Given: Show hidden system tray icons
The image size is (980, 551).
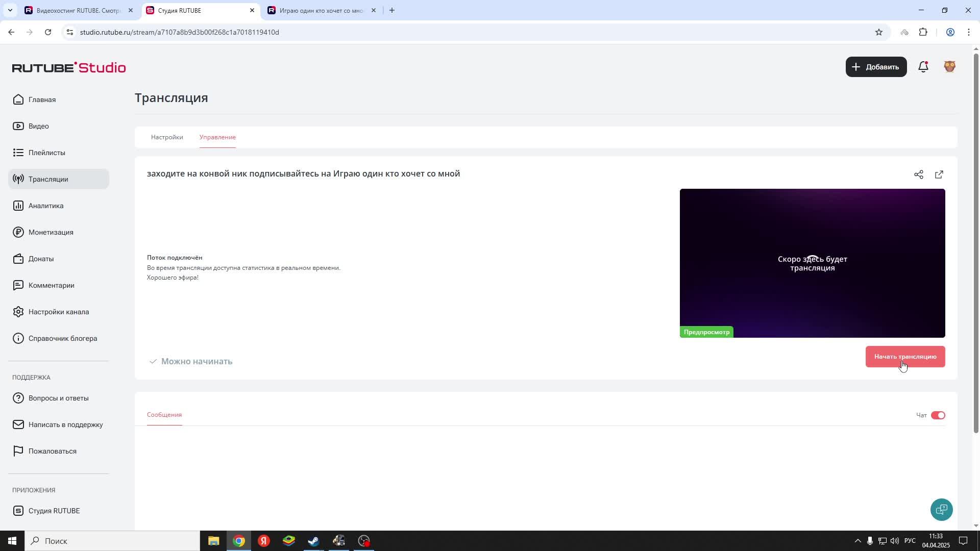Looking at the screenshot, I should pos(857,541).
